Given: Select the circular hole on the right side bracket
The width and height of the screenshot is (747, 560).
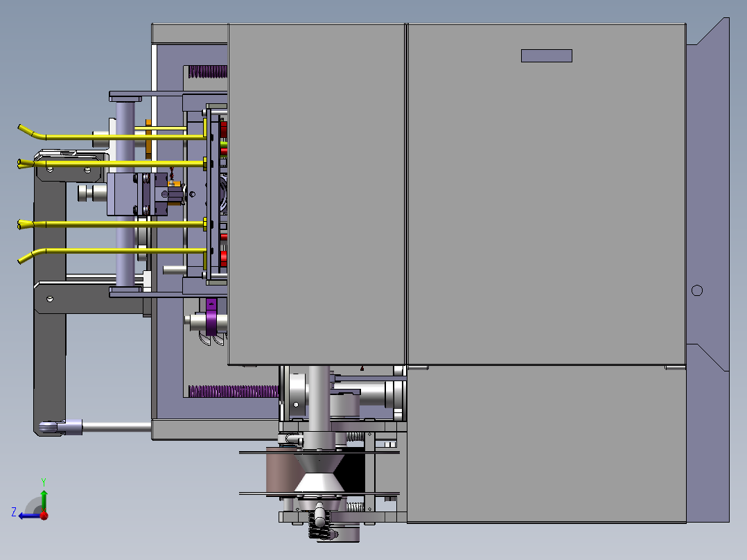Looking at the screenshot, I should click(x=697, y=290).
